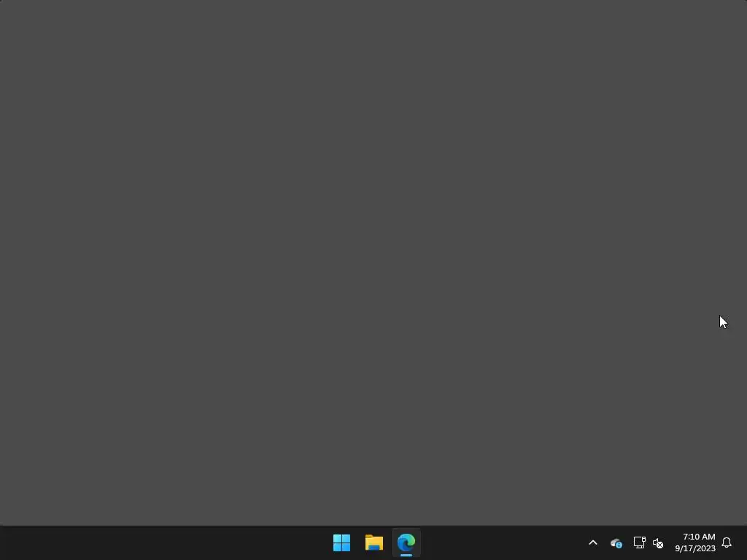Open the notification bell
Viewport: 747px width, 560px height.
[x=727, y=542]
